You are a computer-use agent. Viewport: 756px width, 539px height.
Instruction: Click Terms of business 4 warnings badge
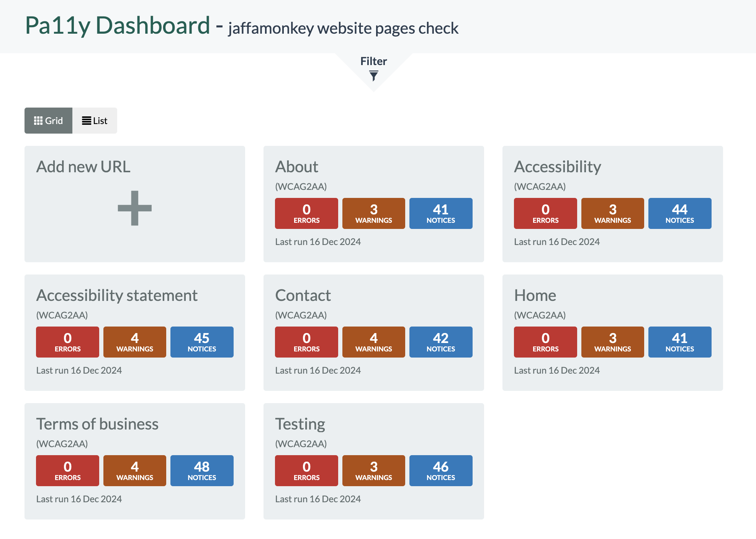pos(135,470)
